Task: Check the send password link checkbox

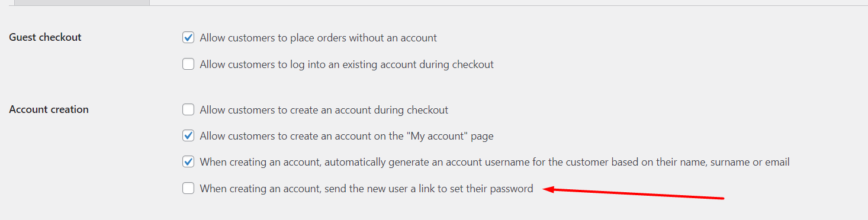Action: point(188,189)
